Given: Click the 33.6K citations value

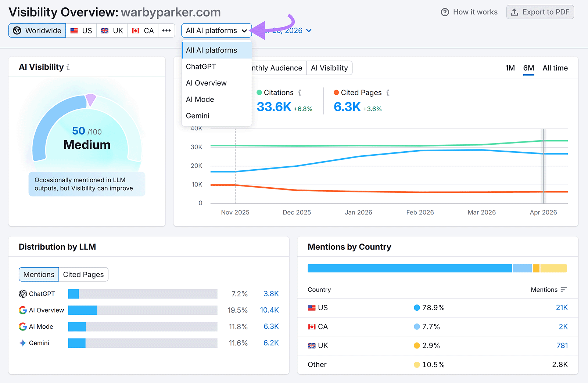Looking at the screenshot, I should click(x=274, y=107).
